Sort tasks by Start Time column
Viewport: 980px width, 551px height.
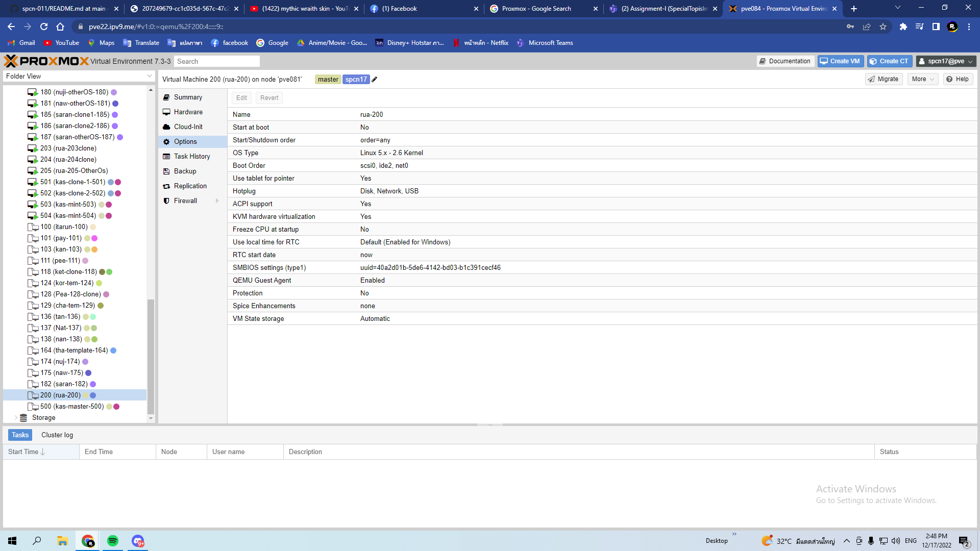41,452
